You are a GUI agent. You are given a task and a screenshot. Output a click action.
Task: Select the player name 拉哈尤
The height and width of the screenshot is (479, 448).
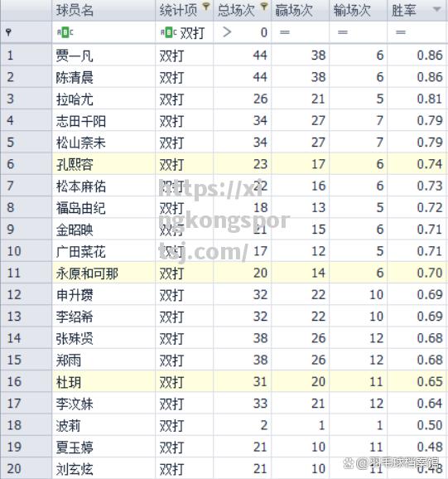point(75,99)
